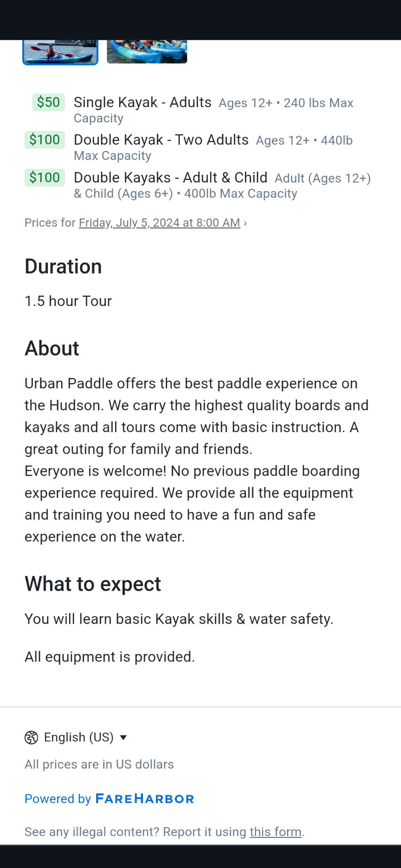The width and height of the screenshot is (401, 868).
Task: Click the Duration heading
Action: pyautogui.click(x=63, y=267)
